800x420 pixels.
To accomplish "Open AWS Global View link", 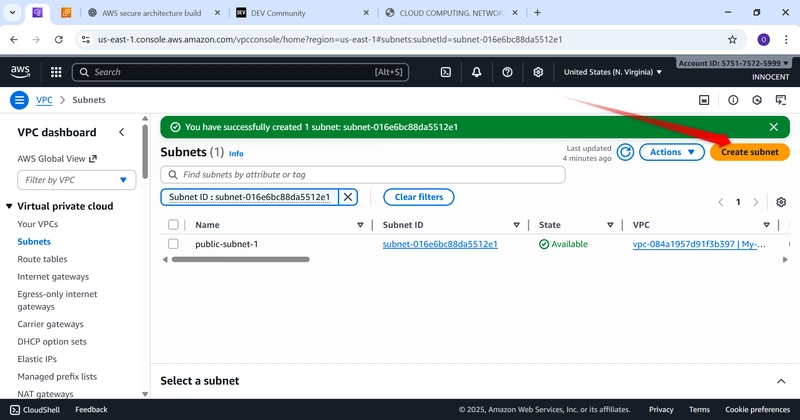I will (57, 159).
